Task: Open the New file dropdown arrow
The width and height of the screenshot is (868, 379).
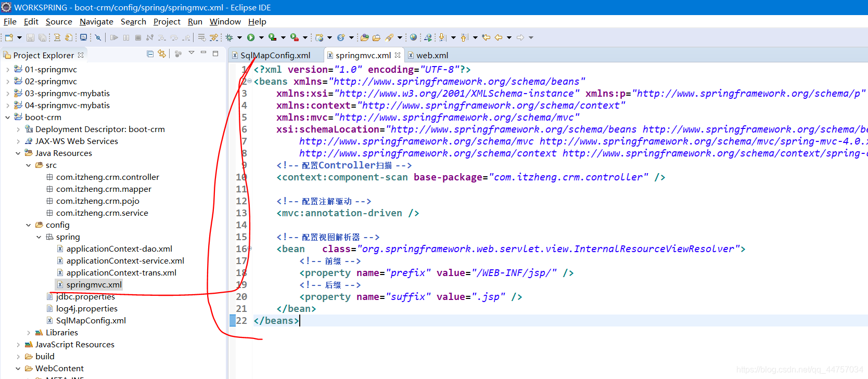Action: tap(19, 37)
